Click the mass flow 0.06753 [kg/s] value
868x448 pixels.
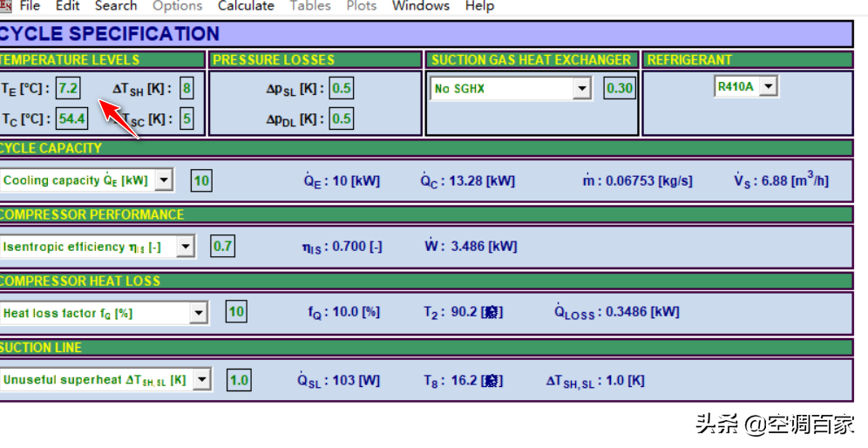tap(637, 181)
